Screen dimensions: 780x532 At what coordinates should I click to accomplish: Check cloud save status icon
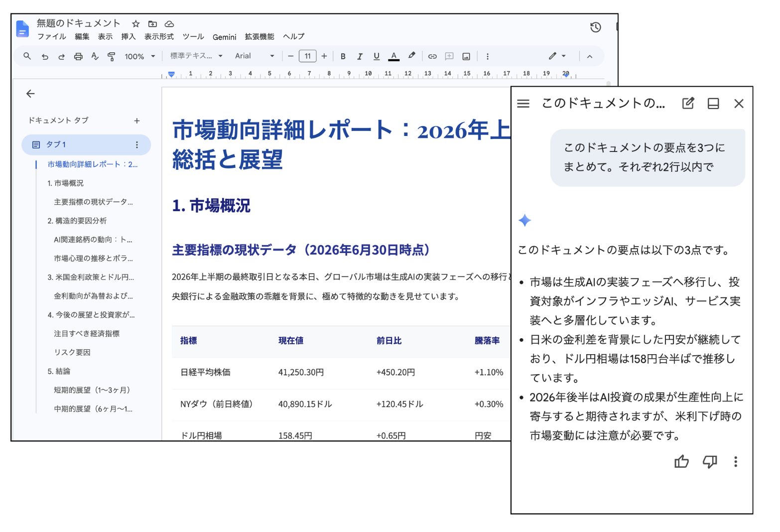tap(169, 24)
